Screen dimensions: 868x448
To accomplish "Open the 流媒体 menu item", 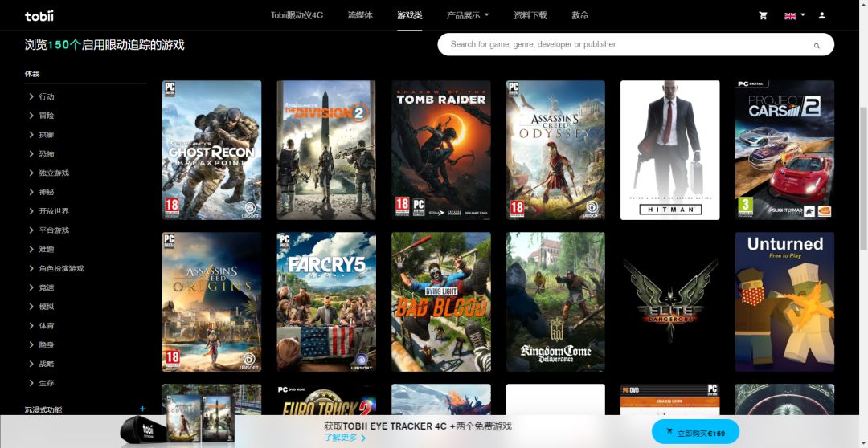I will coord(360,15).
